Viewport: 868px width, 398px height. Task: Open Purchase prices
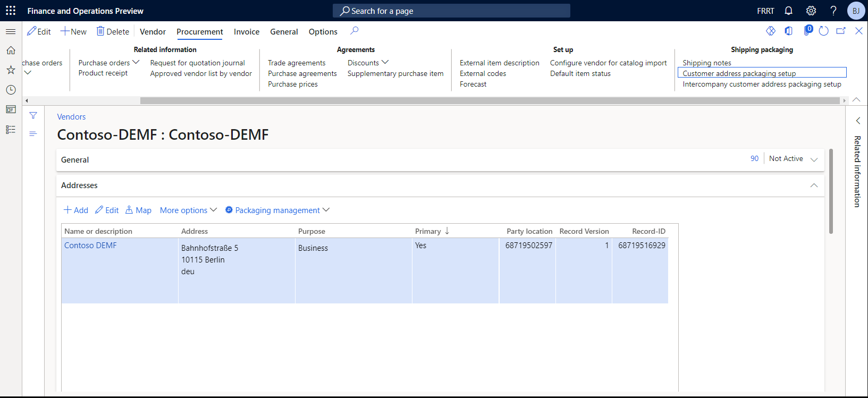click(x=293, y=84)
